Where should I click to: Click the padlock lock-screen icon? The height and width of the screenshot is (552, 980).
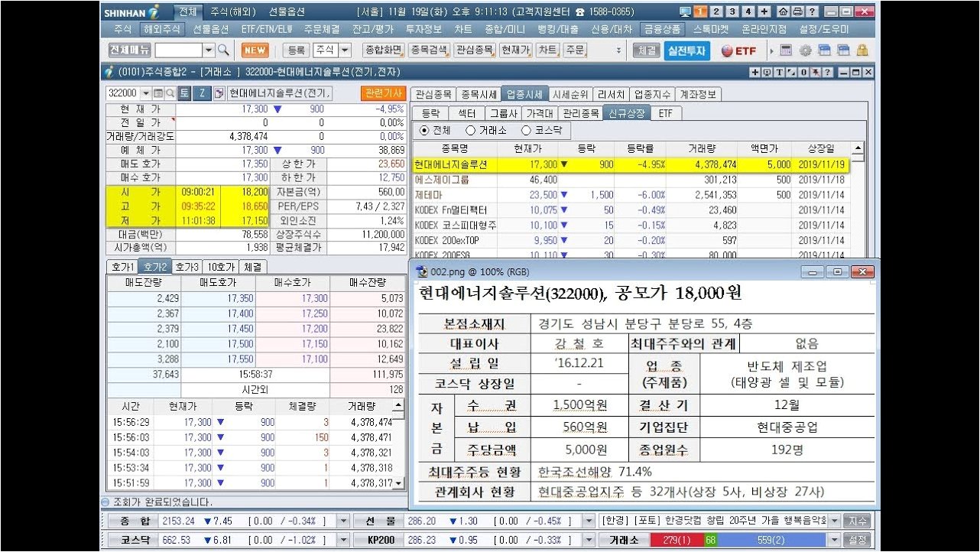(x=862, y=50)
